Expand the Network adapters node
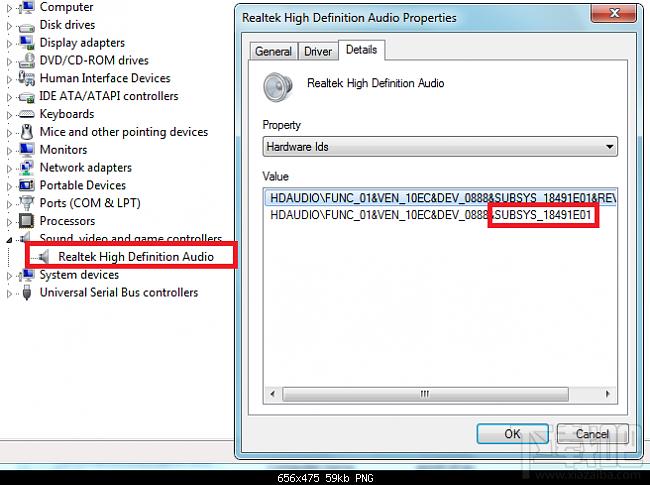The height and width of the screenshot is (485, 650). [9, 168]
